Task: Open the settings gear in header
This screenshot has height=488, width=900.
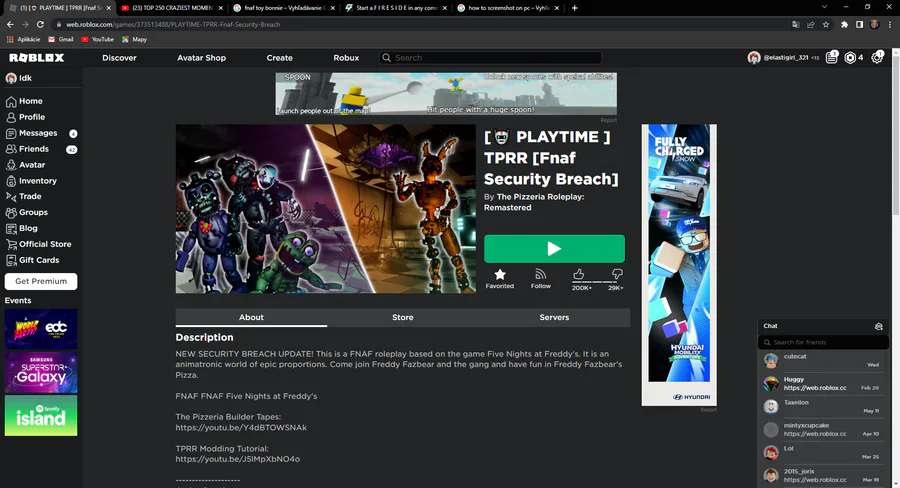Action: pos(876,57)
